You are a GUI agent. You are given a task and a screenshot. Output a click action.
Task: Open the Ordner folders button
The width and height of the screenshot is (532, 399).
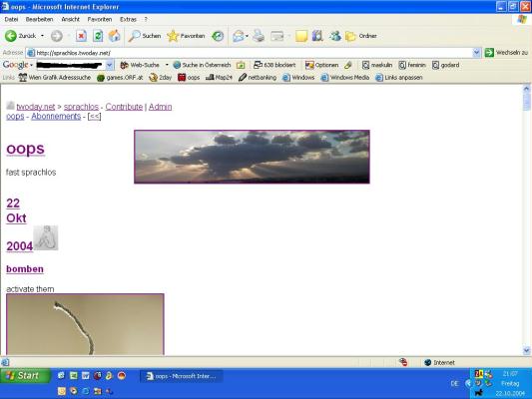[x=361, y=36]
